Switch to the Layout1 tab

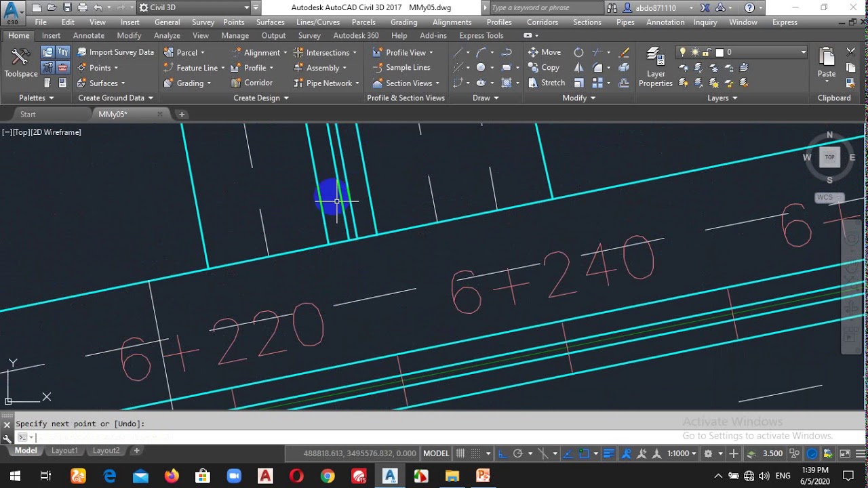(65, 451)
